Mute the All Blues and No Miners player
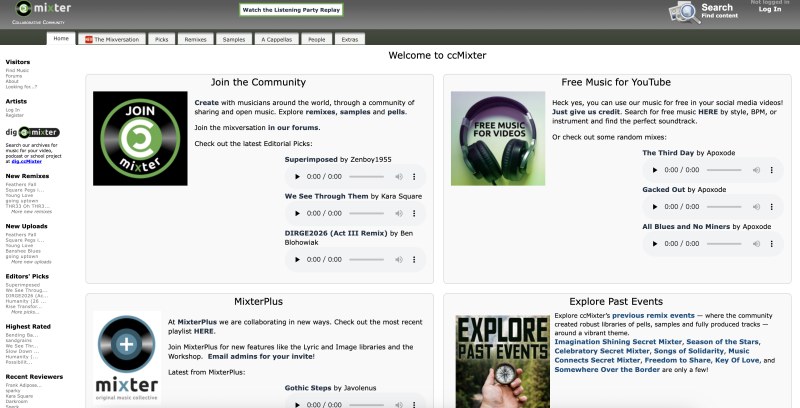Screen dimensions: 800x408 tap(757, 244)
